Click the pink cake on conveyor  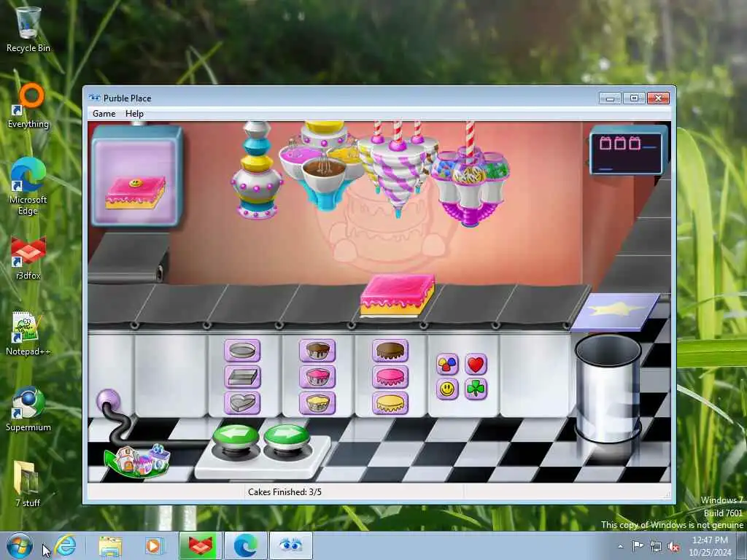pos(398,295)
